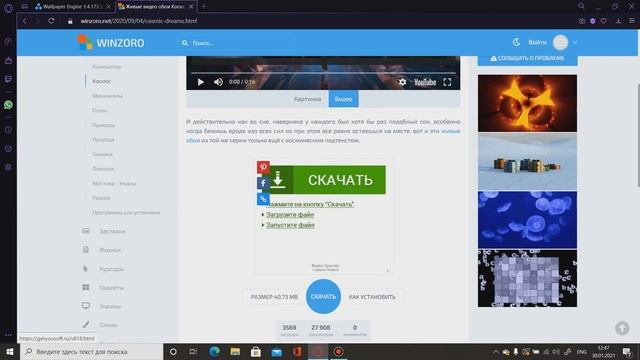Click the video progress bar
640x360 pixels.
[x=323, y=73]
